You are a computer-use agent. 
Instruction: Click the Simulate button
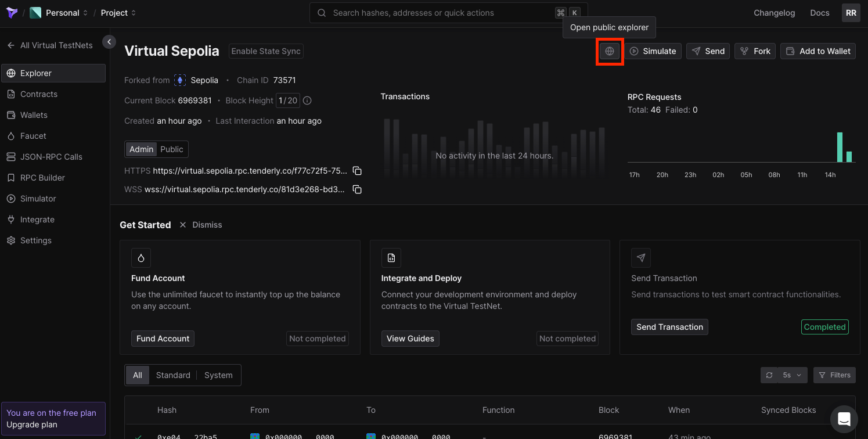(x=653, y=51)
